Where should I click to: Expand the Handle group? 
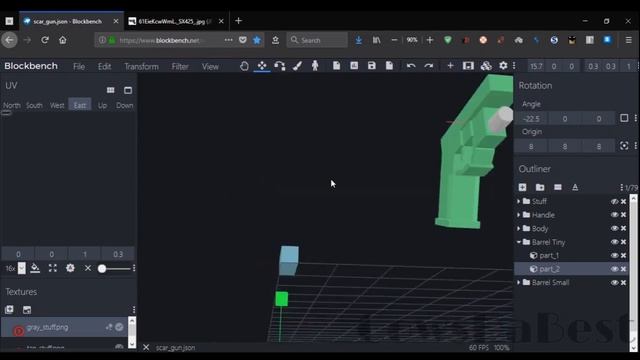[x=519, y=215]
